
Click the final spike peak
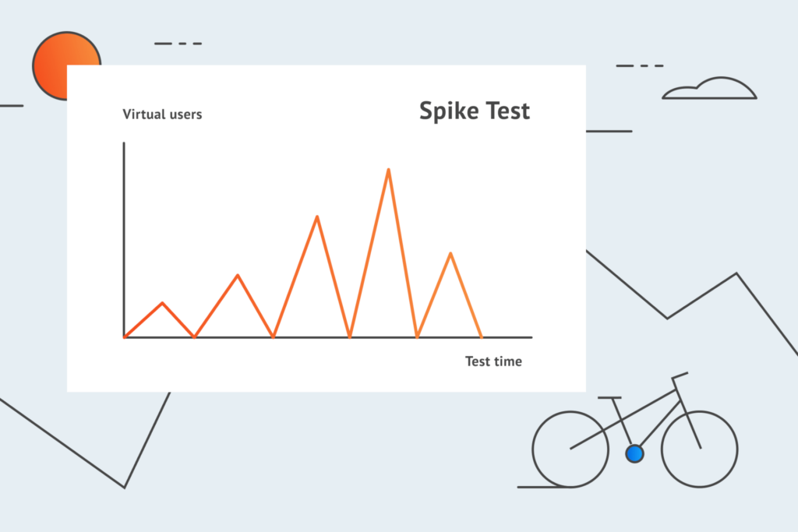(450, 253)
